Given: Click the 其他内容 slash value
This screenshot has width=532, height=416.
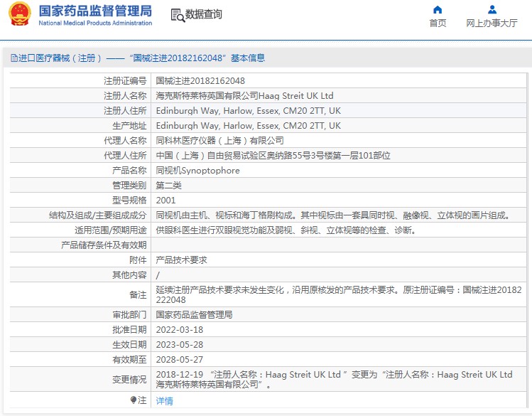Looking at the screenshot, I should coord(158,275).
